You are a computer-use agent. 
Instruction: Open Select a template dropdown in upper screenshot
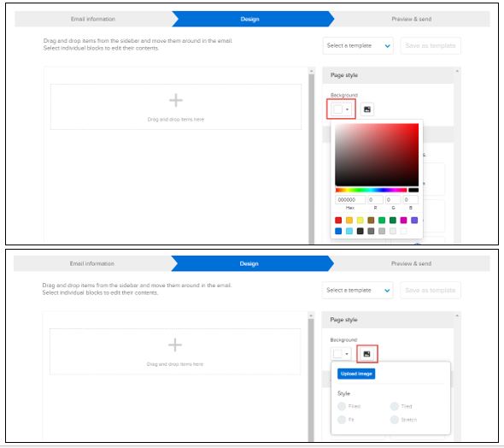pos(358,45)
